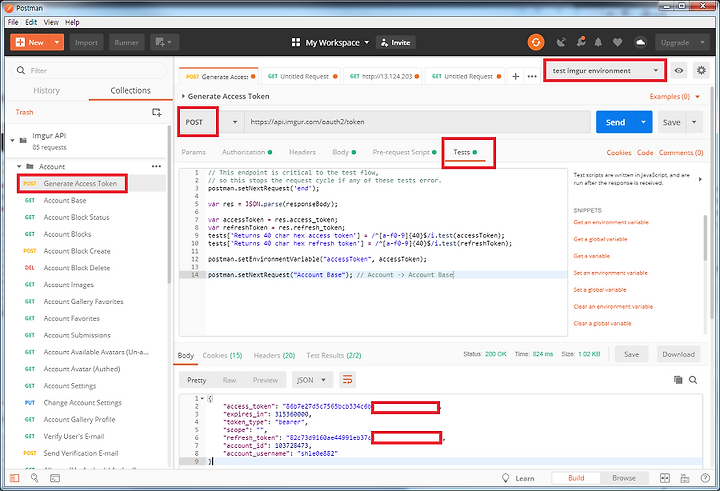Open help question mark icon
This screenshot has width=720, height=491.
pyautogui.click(x=705, y=478)
